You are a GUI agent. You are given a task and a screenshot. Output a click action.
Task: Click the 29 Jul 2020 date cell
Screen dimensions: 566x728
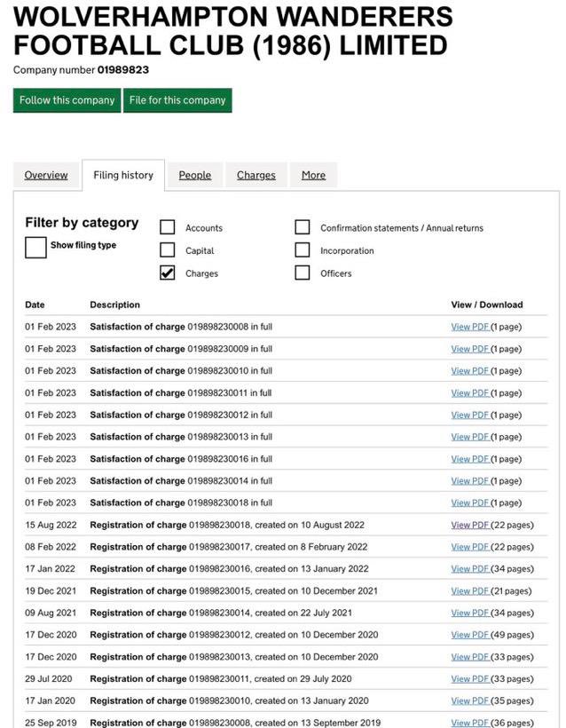click(x=49, y=679)
